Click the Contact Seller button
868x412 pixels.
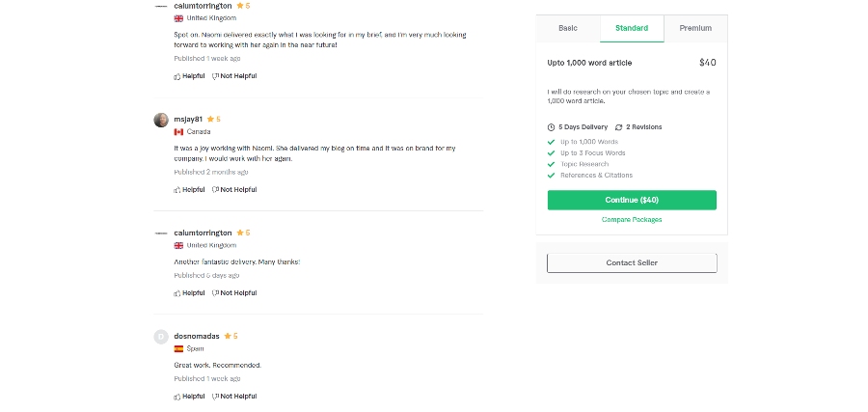[632, 263]
